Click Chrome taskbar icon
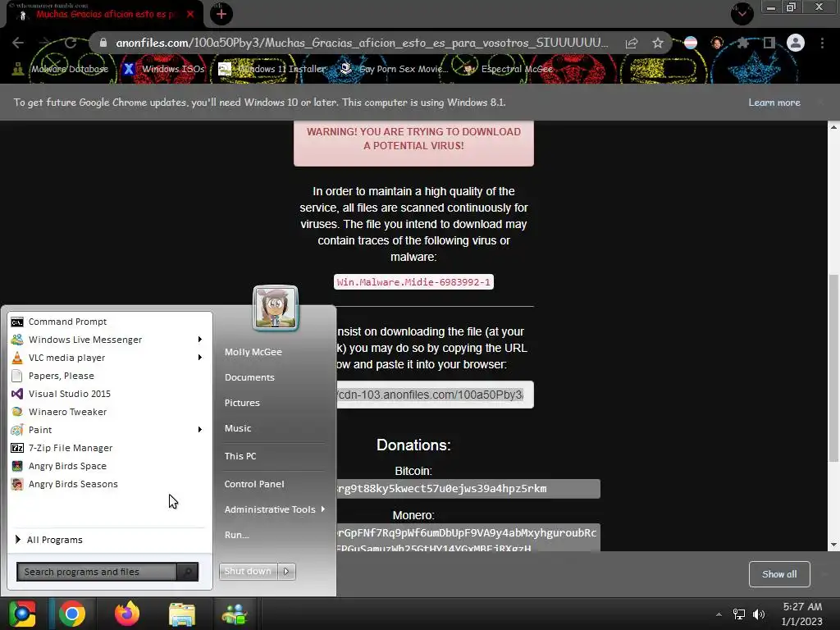840x630 pixels. pos(72,614)
